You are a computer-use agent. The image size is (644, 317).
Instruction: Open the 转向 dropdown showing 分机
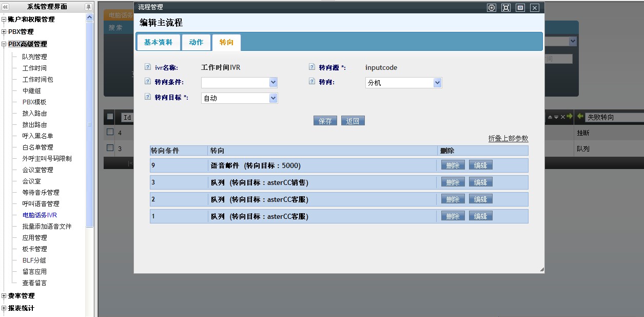pos(437,82)
